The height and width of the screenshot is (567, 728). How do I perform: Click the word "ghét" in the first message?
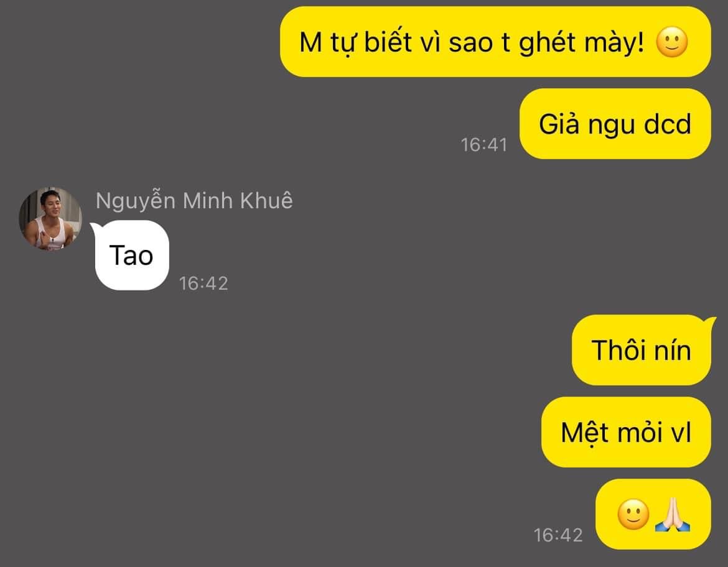pos(547,43)
